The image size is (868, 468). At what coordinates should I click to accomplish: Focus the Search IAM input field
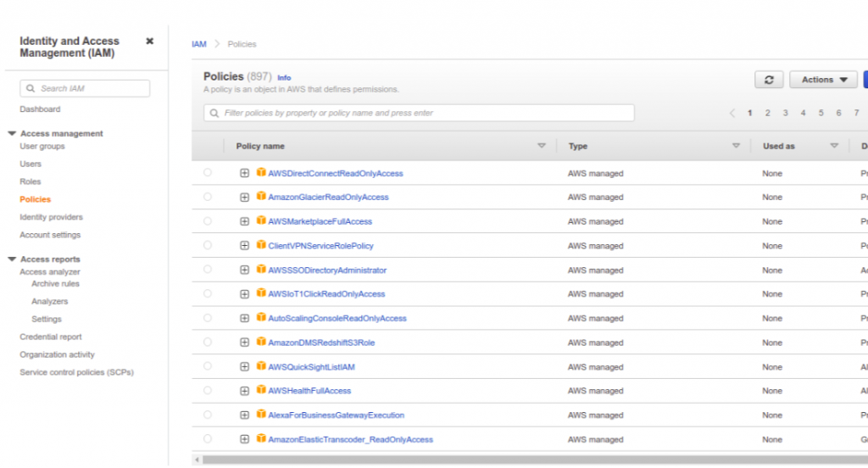(x=85, y=89)
